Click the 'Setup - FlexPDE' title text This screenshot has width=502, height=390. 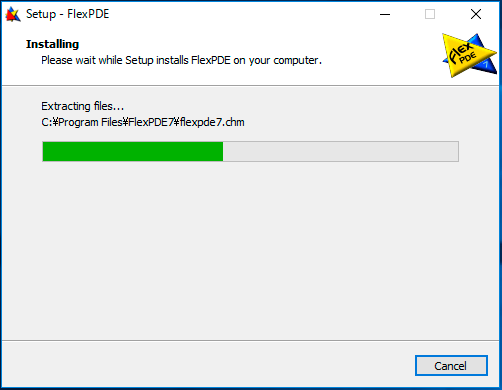[67, 14]
